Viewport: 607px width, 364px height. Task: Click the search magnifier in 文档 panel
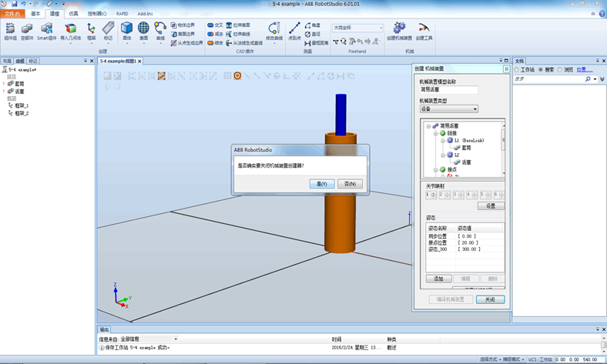click(588, 79)
